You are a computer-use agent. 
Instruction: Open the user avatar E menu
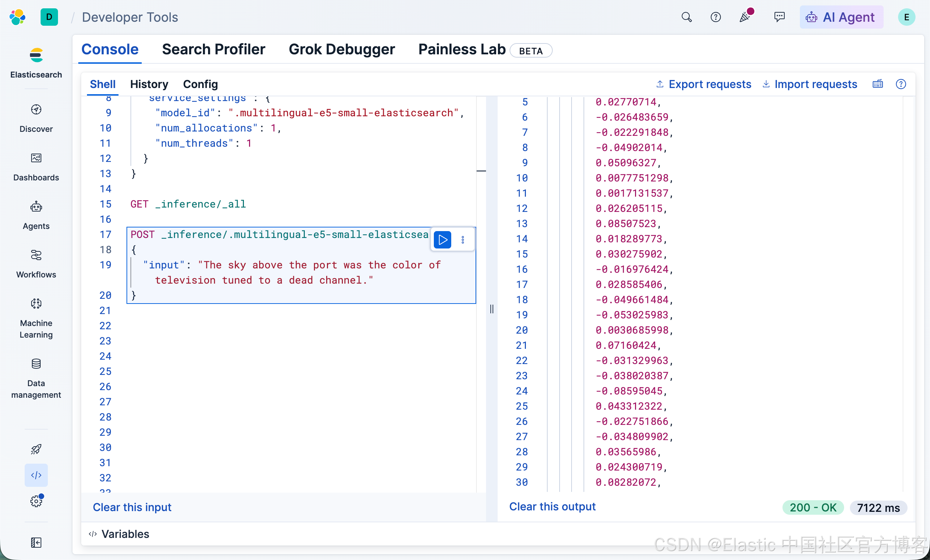coord(906,17)
